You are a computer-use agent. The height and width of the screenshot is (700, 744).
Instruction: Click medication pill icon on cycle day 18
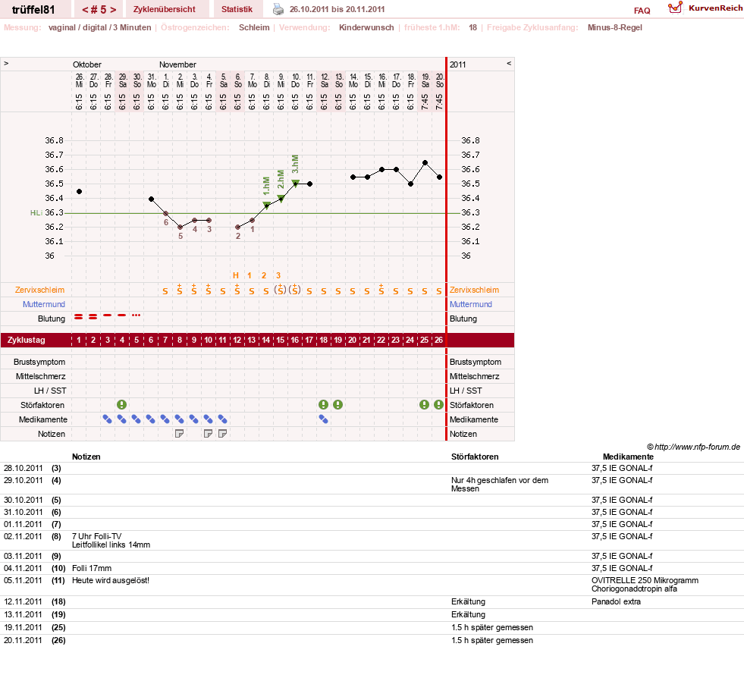click(x=324, y=419)
